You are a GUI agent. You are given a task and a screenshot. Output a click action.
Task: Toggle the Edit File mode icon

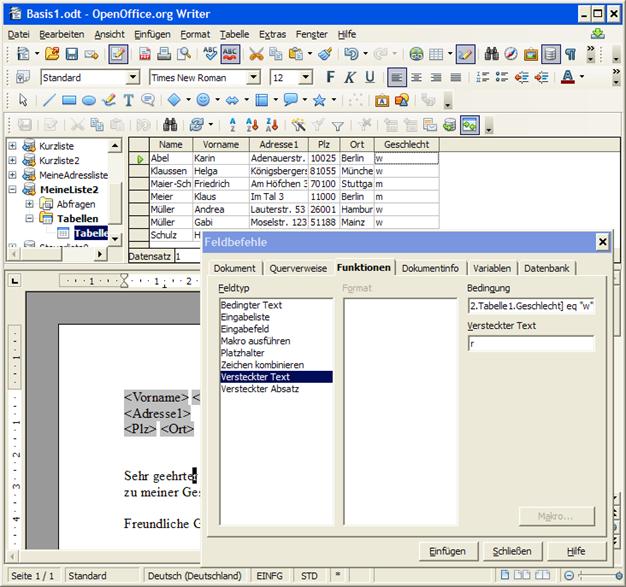(x=117, y=54)
